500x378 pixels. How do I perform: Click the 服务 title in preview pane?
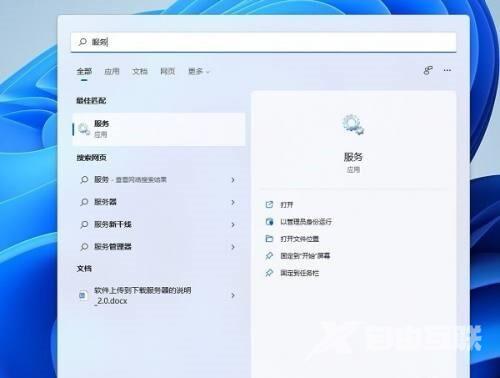point(353,157)
